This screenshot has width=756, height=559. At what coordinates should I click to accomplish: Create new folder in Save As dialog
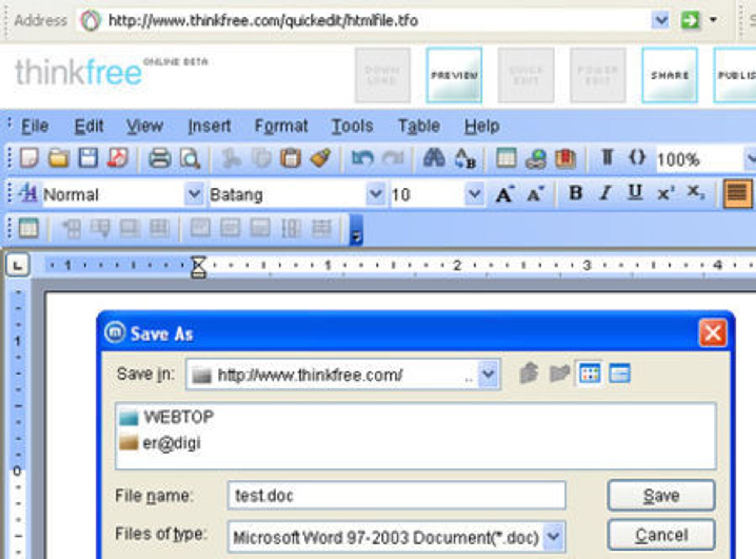tap(559, 374)
